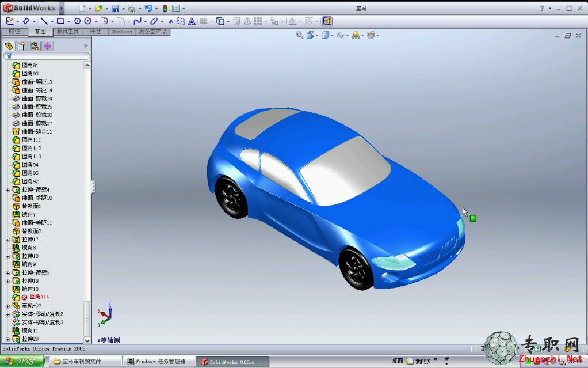Switch to the 模具工具 tab
Screen dimensions: 588x368
tap(68, 32)
